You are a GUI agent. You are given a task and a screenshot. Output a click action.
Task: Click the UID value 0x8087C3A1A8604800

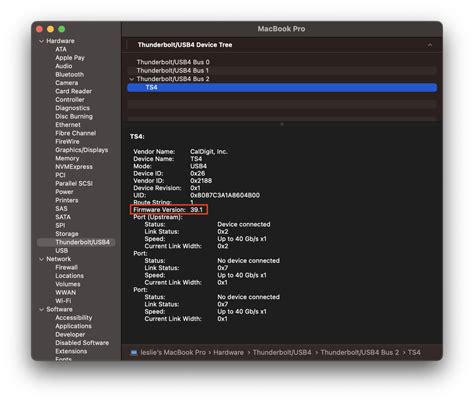(225, 195)
